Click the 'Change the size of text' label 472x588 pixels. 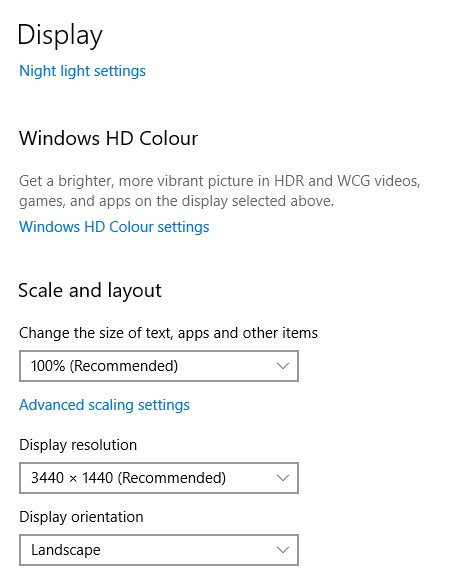pos(168,333)
